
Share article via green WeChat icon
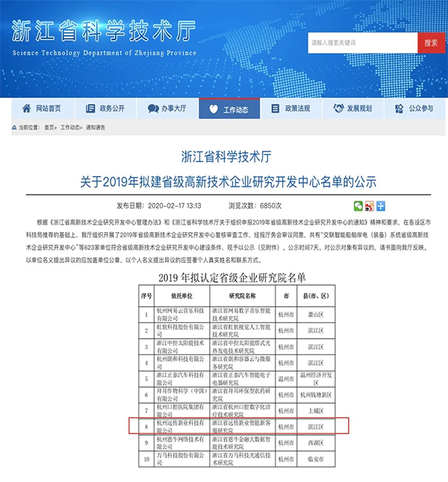(358, 205)
